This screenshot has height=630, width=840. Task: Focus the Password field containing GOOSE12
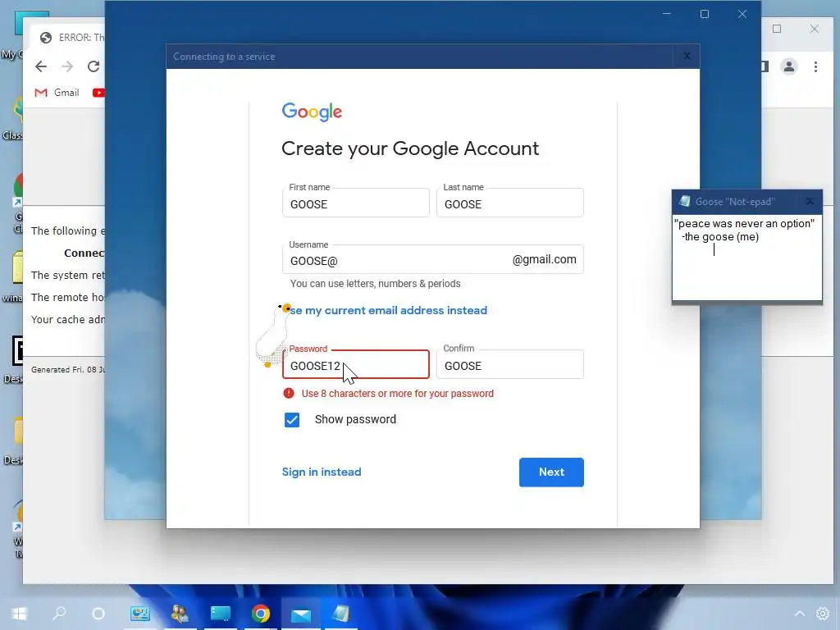[356, 365]
